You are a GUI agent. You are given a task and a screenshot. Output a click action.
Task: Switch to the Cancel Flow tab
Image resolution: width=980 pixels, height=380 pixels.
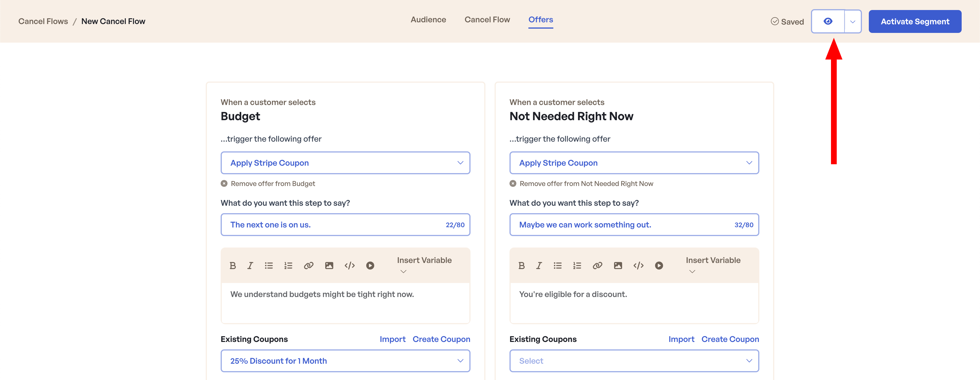tap(487, 20)
